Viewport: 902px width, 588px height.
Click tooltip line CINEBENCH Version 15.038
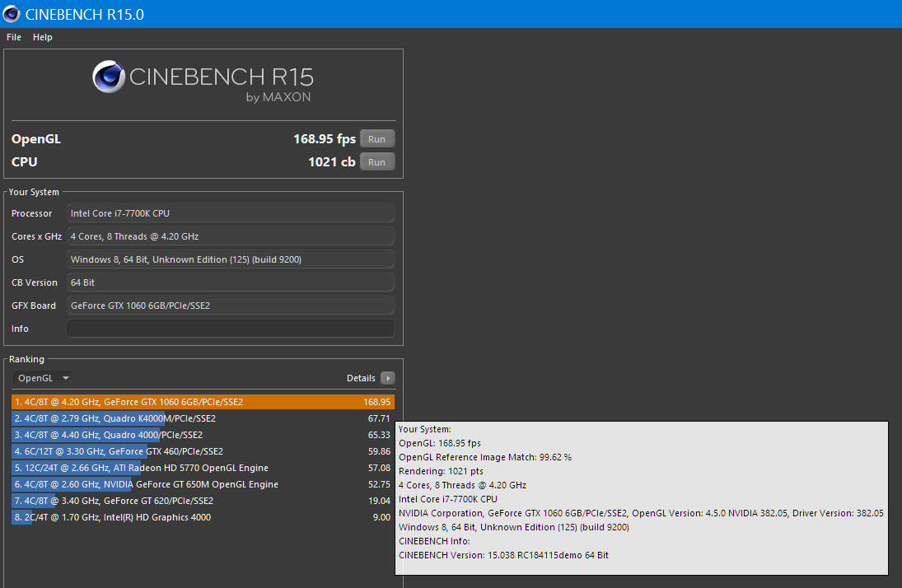(503, 555)
